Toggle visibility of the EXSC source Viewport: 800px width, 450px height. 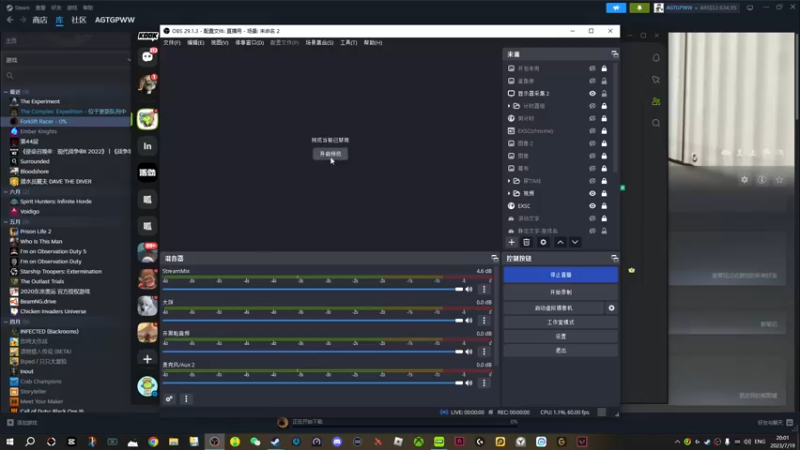pyautogui.click(x=592, y=206)
